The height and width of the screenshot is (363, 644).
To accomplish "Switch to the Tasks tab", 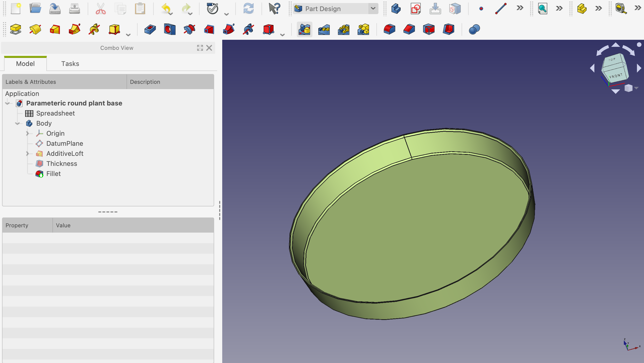I will tap(70, 64).
